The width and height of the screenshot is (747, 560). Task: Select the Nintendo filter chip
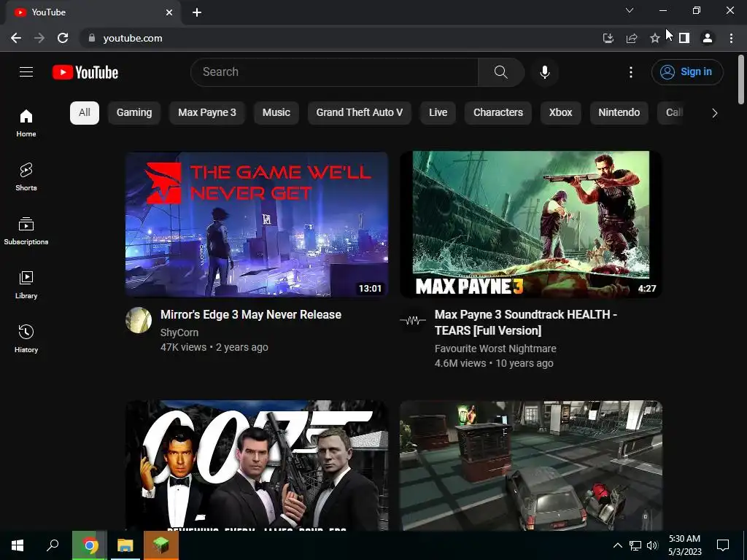(x=619, y=113)
